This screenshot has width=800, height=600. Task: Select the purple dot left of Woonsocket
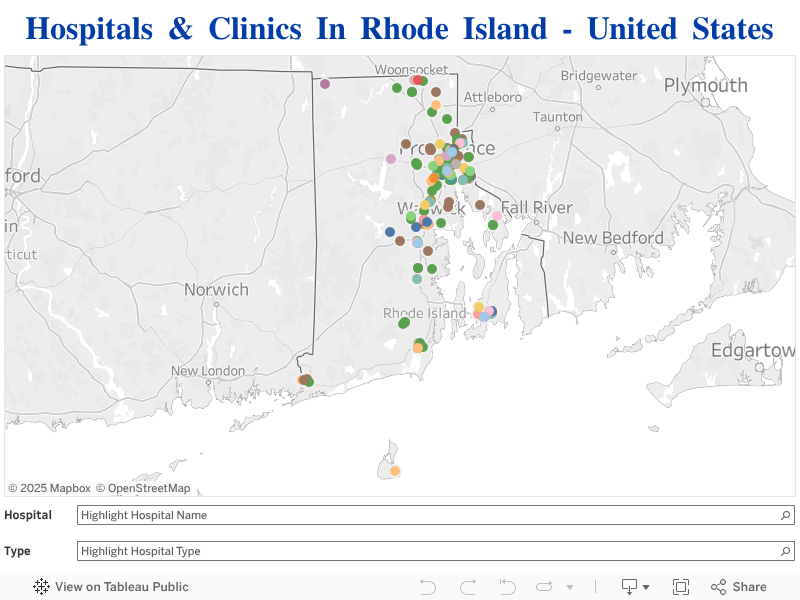325,84
